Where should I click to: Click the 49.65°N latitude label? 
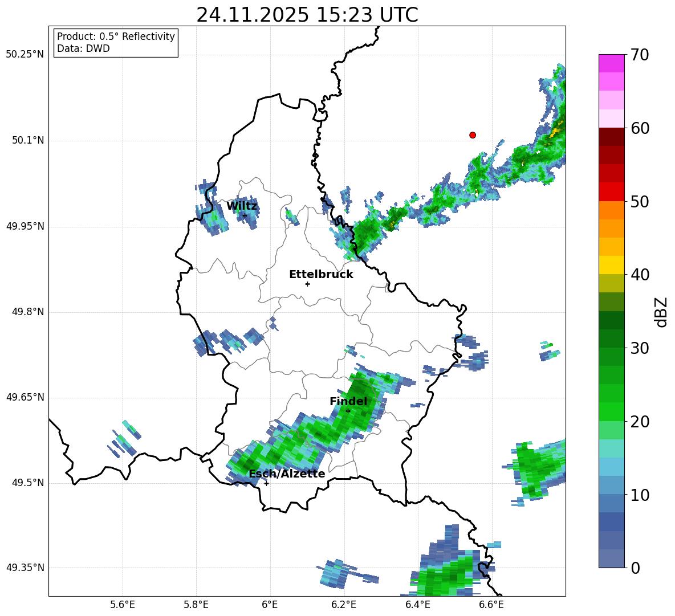pos(25,397)
